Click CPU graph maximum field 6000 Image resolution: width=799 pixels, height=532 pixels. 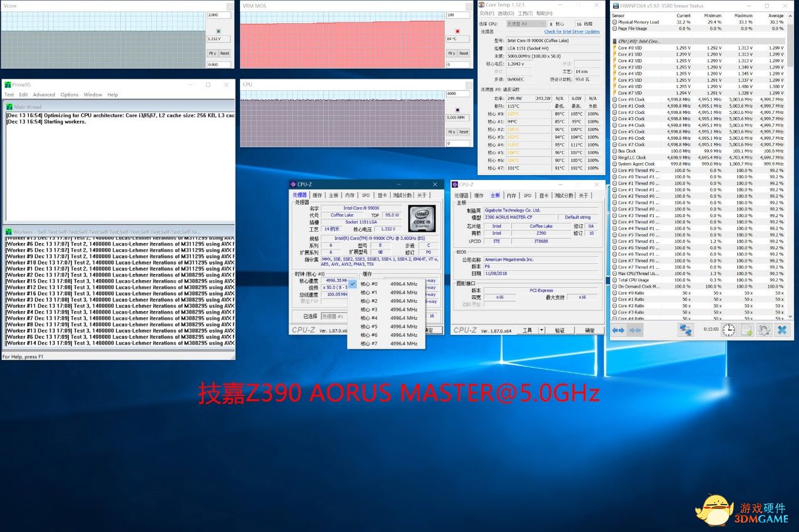[457, 93]
